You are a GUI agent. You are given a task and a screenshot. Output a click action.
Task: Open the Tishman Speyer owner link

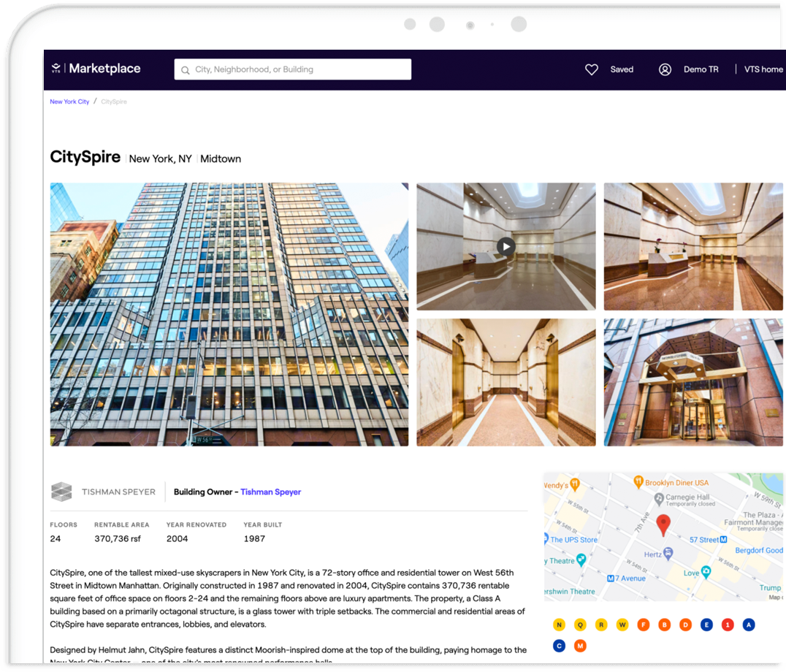(271, 492)
